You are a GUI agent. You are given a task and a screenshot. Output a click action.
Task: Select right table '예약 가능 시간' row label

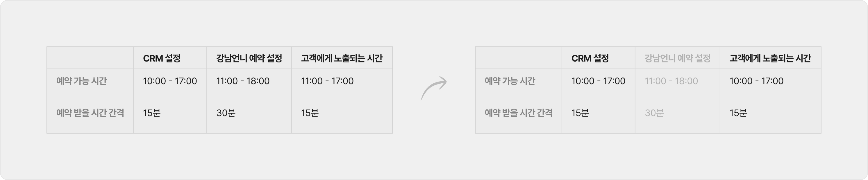tap(510, 81)
